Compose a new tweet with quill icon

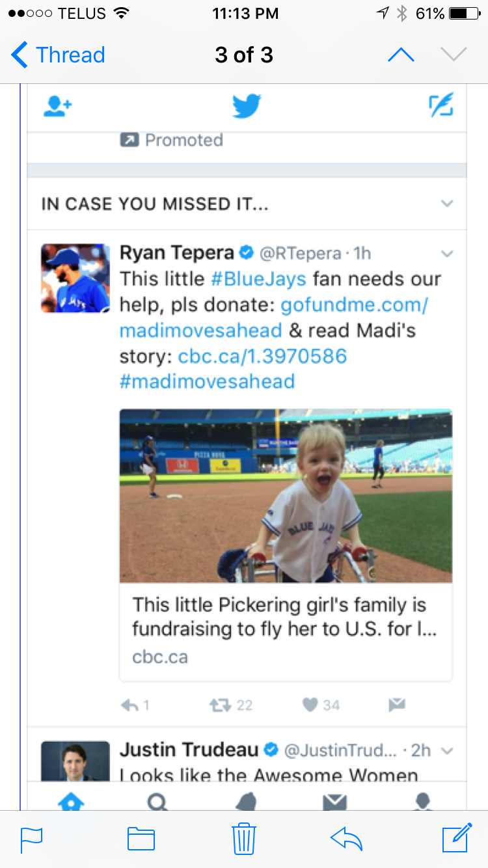441,105
